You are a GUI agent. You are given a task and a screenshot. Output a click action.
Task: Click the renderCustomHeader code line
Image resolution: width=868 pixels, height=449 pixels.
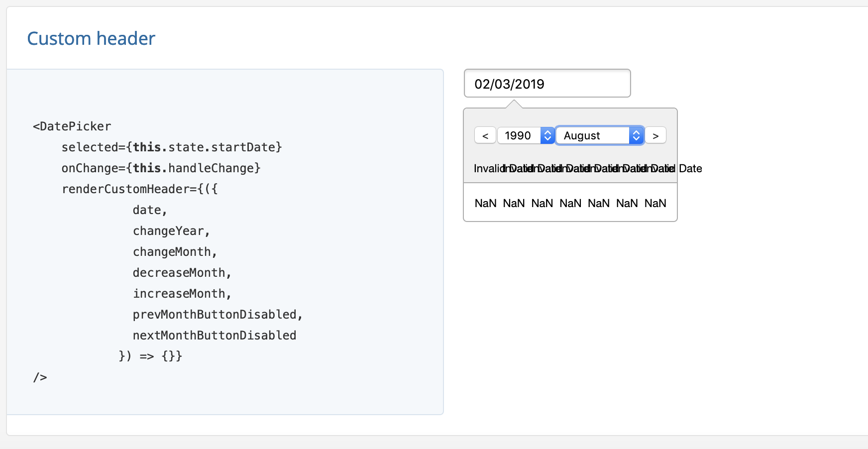point(139,189)
